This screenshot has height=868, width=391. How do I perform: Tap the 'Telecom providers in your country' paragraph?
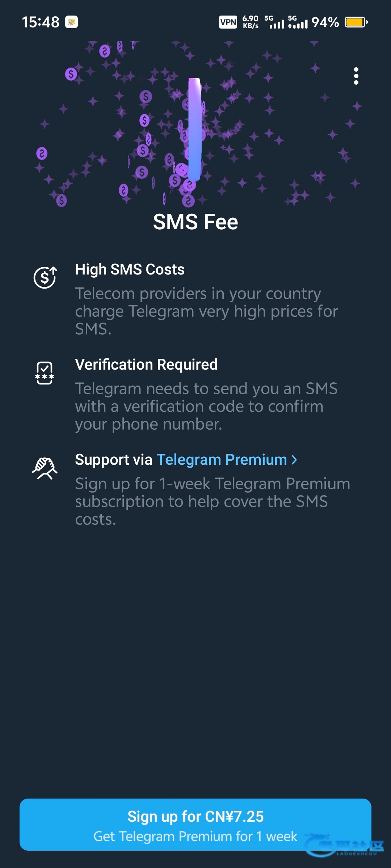[x=206, y=311]
